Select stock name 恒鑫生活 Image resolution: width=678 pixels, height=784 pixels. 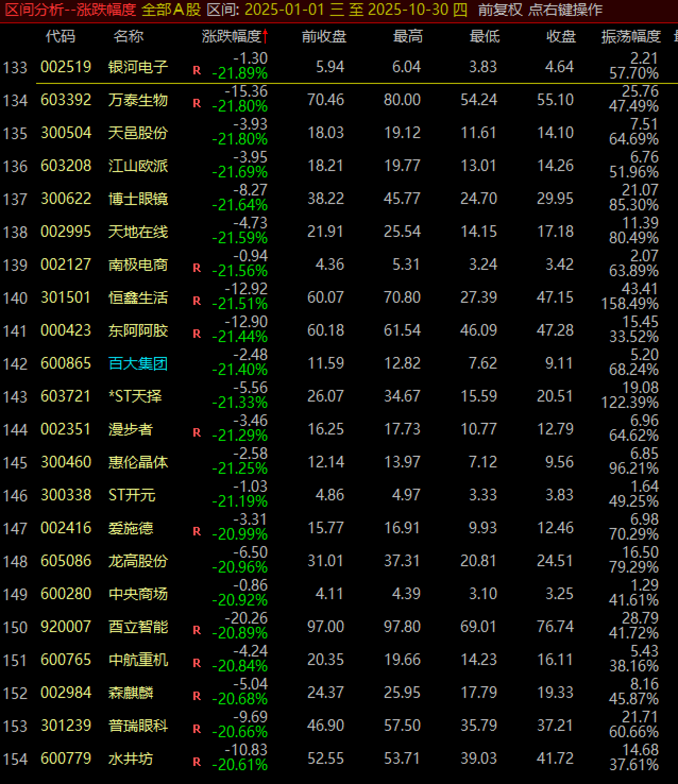[138, 297]
